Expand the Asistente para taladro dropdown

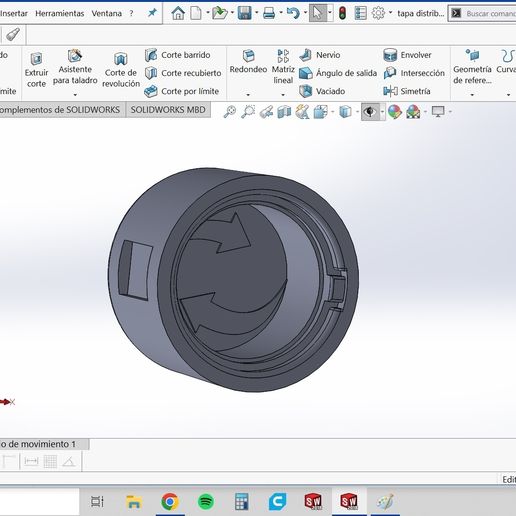click(75, 95)
